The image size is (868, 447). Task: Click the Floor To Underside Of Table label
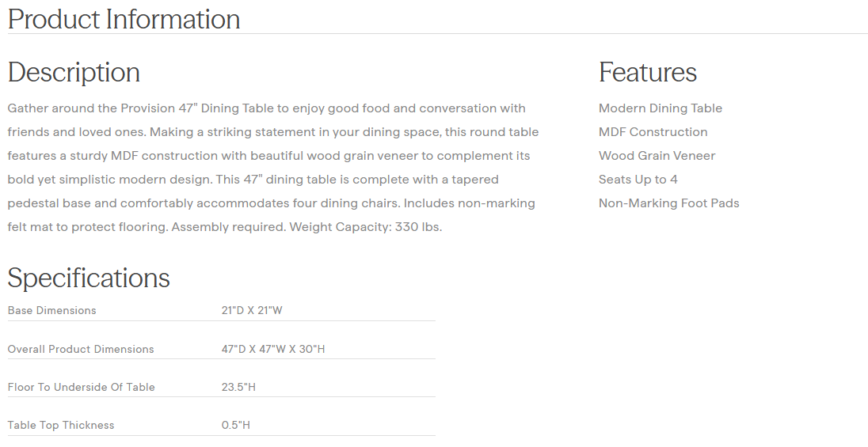click(81, 387)
